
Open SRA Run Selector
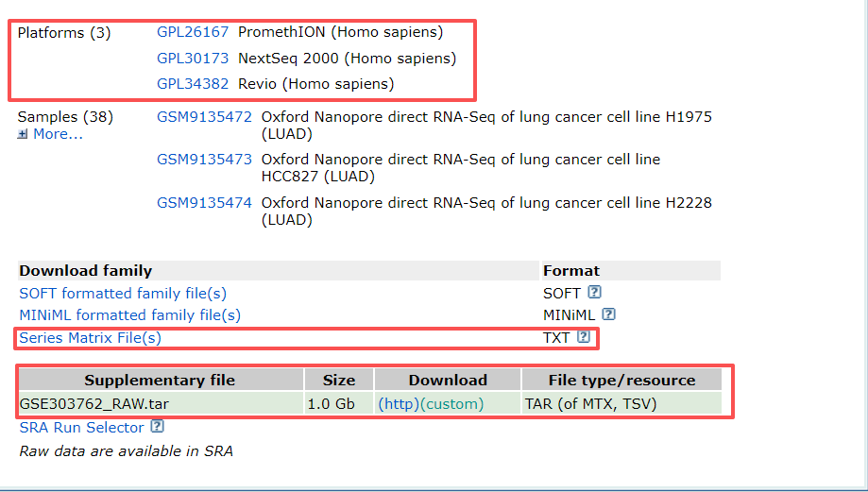coord(81,427)
